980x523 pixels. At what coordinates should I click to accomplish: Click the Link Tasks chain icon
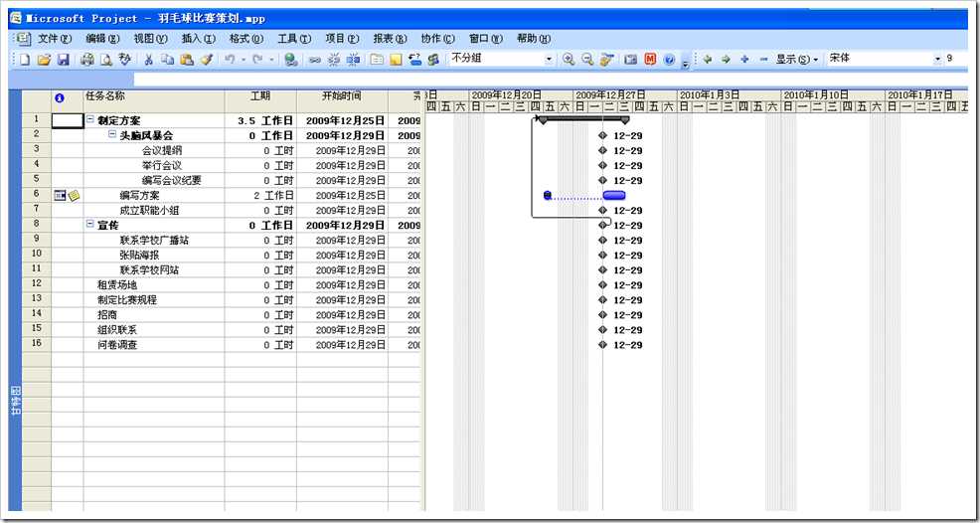click(x=315, y=60)
